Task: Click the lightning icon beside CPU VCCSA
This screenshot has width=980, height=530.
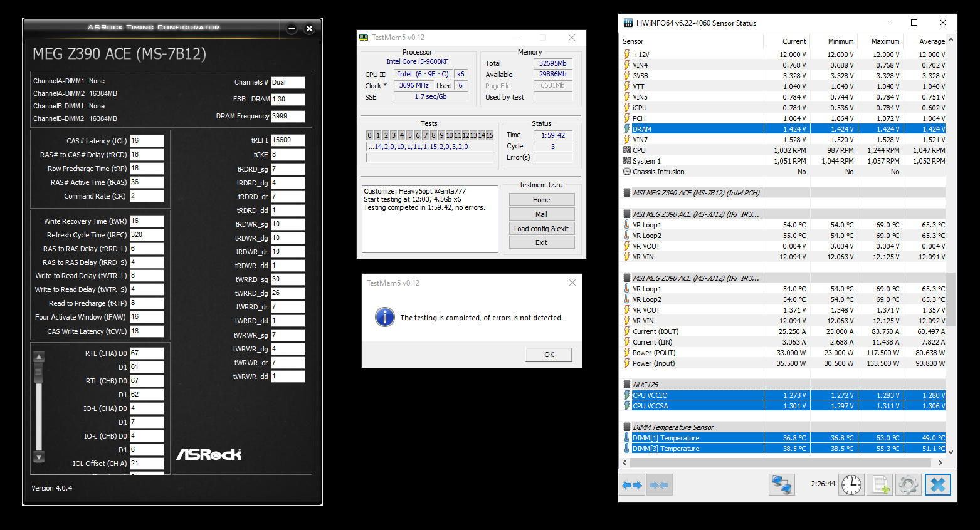Action: [627, 406]
